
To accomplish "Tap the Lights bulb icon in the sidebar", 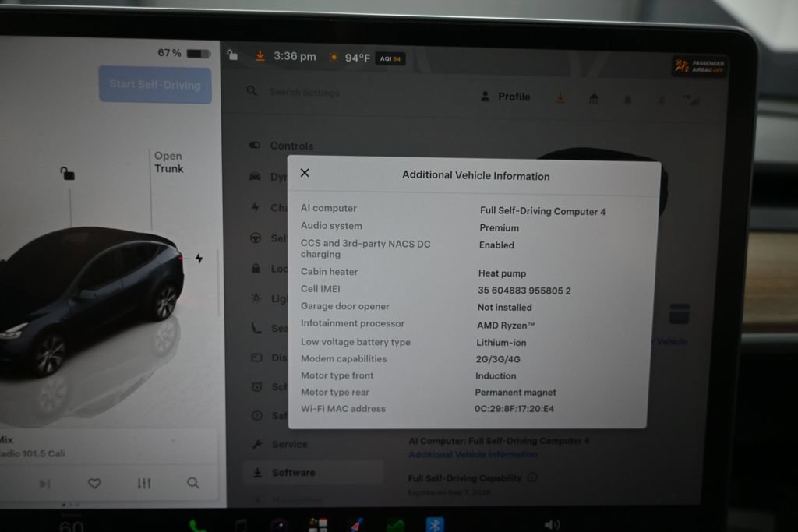I will (x=256, y=298).
